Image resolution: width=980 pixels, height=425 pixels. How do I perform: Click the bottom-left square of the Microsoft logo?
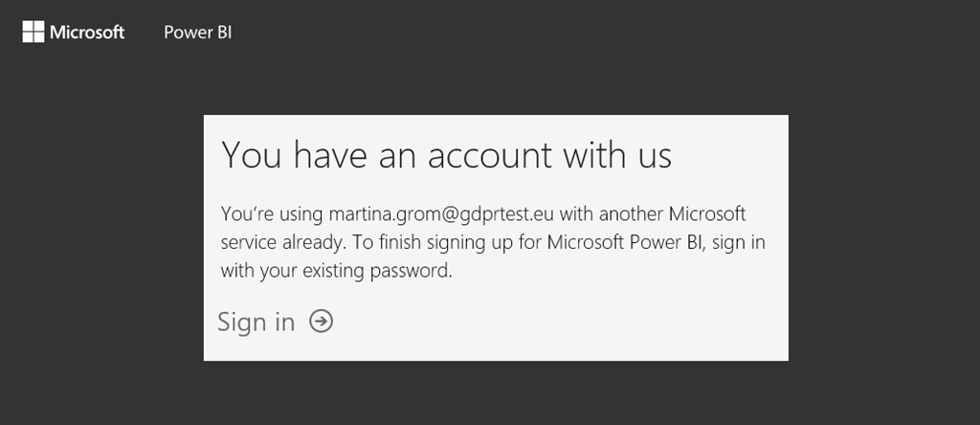[x=28, y=38]
